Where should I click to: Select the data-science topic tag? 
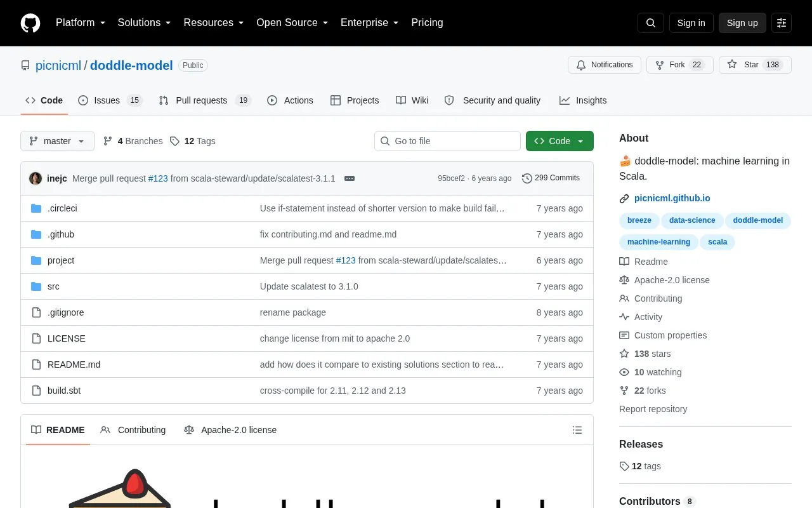coord(692,220)
